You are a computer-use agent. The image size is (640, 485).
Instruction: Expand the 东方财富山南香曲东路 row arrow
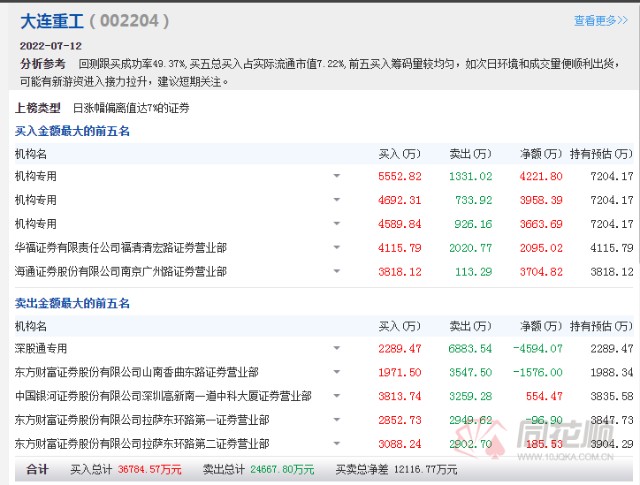(x=337, y=372)
